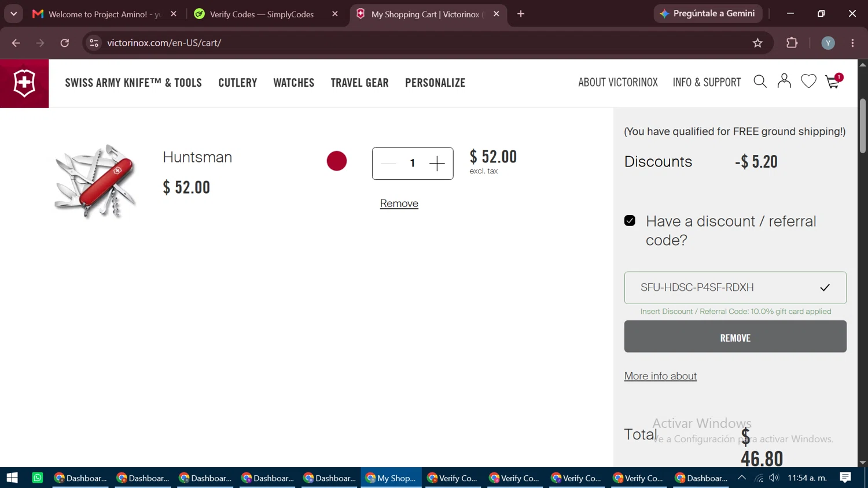
Task: Open the Chrome three-dot menu
Action: click(852, 43)
